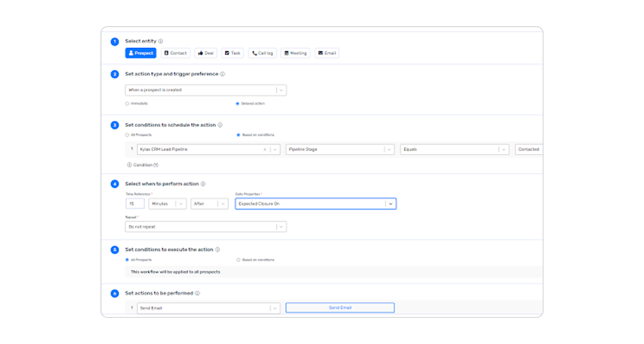Choose All Prospects under schedule conditions
This screenshot has height=344, width=644.
tap(128, 135)
